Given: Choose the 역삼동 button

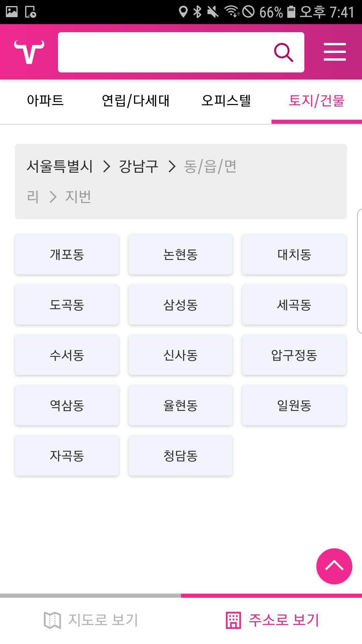Looking at the screenshot, I should point(67,406).
